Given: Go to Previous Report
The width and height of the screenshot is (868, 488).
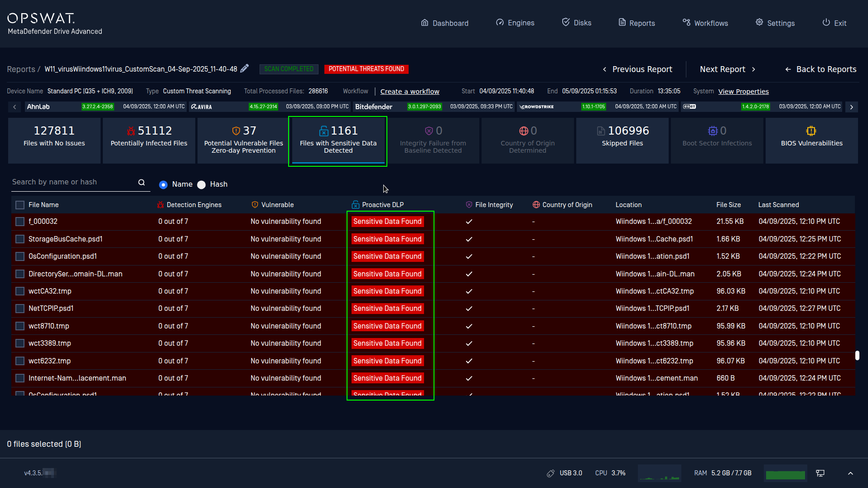Looking at the screenshot, I should click(x=637, y=69).
